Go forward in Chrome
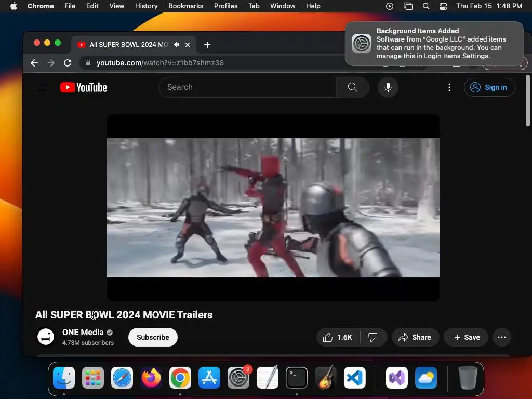This screenshot has width=532, height=399. click(x=51, y=63)
